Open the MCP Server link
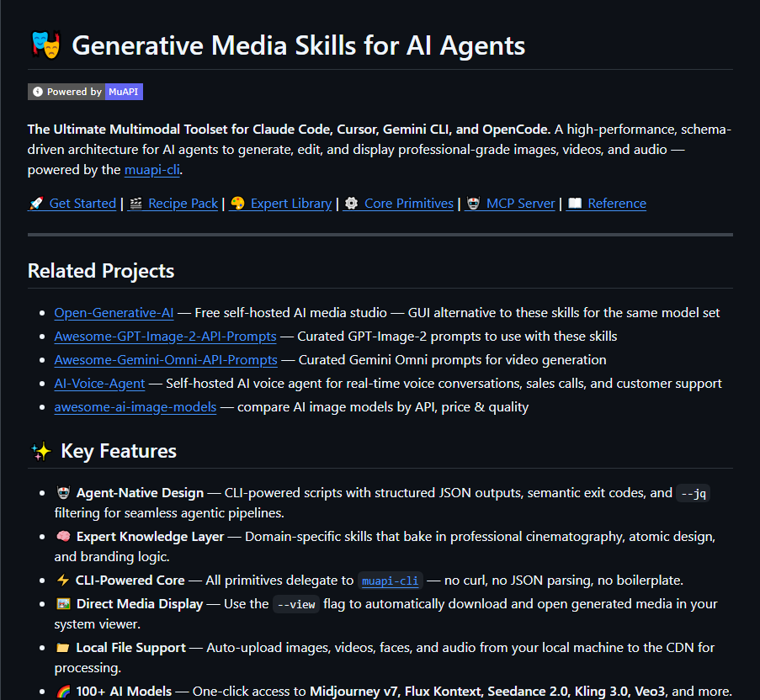Viewport: 760px width, 700px height. click(x=521, y=204)
